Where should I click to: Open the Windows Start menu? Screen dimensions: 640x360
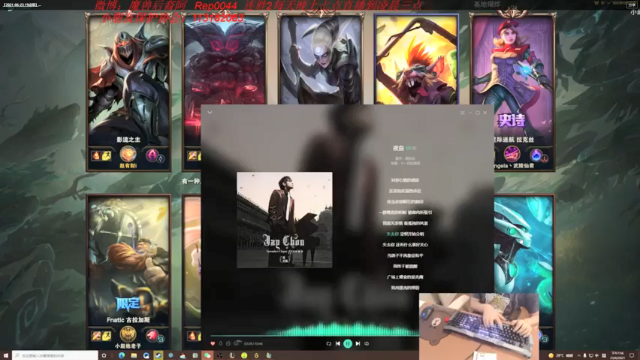point(5,356)
